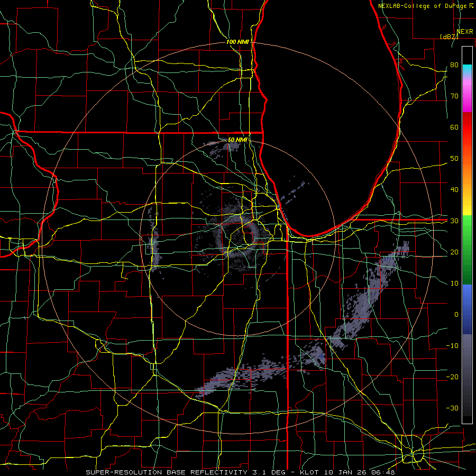Click the 70 value on dBZ scale

pos(454,96)
